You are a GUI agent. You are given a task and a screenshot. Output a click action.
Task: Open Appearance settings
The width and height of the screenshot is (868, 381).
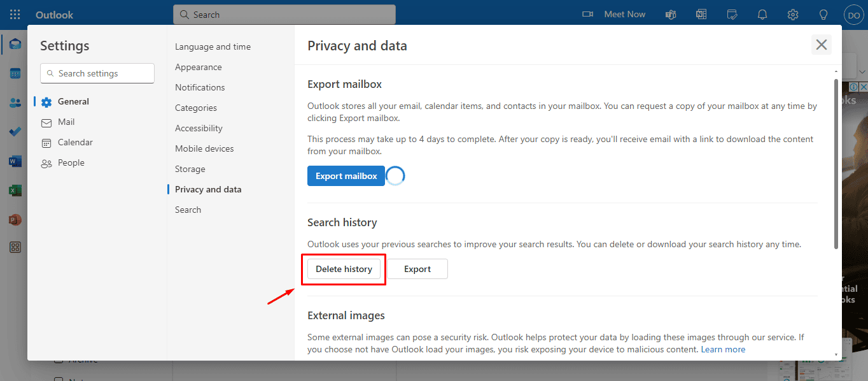tap(199, 67)
